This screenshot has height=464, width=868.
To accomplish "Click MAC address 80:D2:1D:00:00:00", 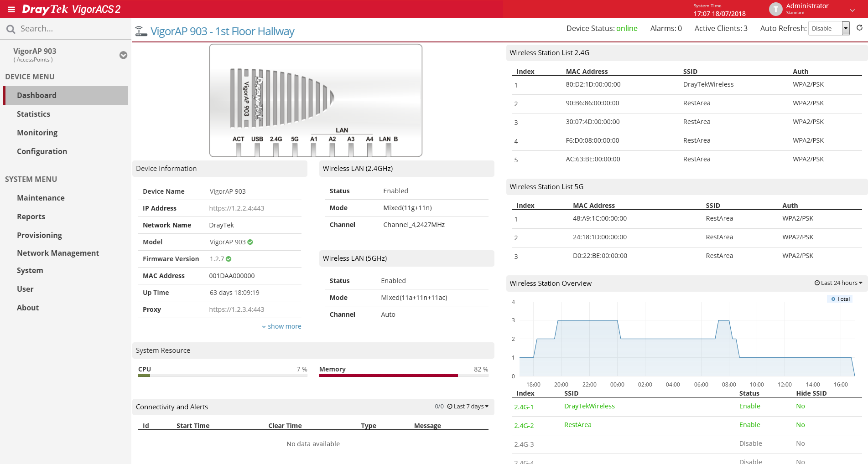I will coord(593,84).
